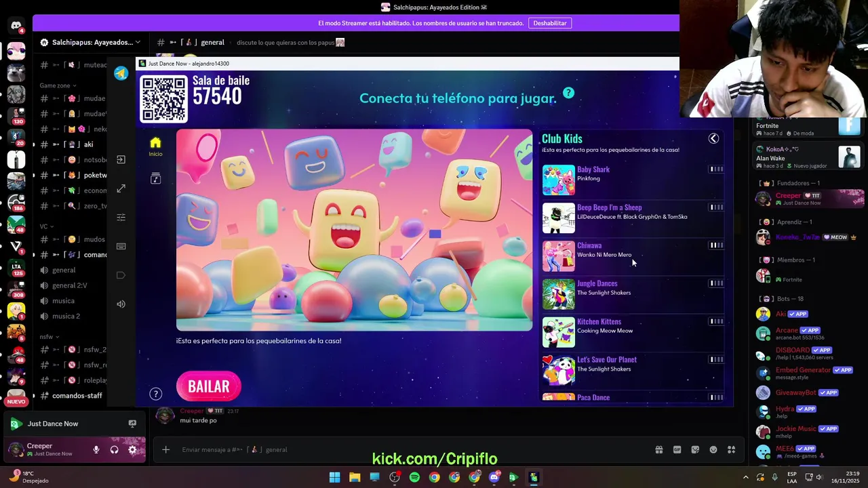Image resolution: width=868 pixels, height=488 pixels.
Task: Expand Salchipapus: Ayayeados server dropdown
Action: pyautogui.click(x=91, y=42)
